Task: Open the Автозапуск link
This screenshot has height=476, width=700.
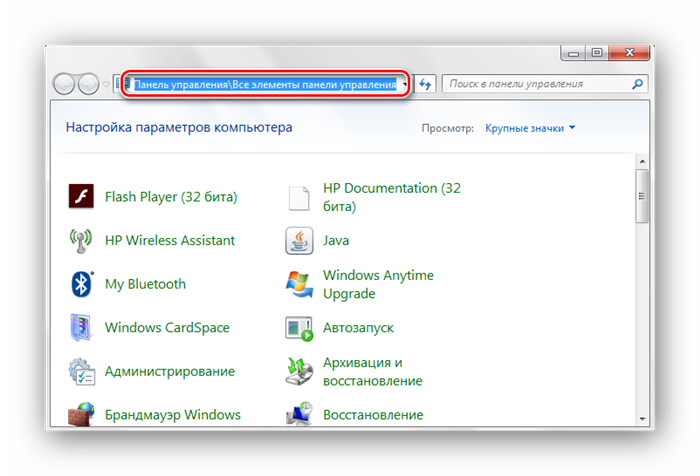Action: point(358,328)
